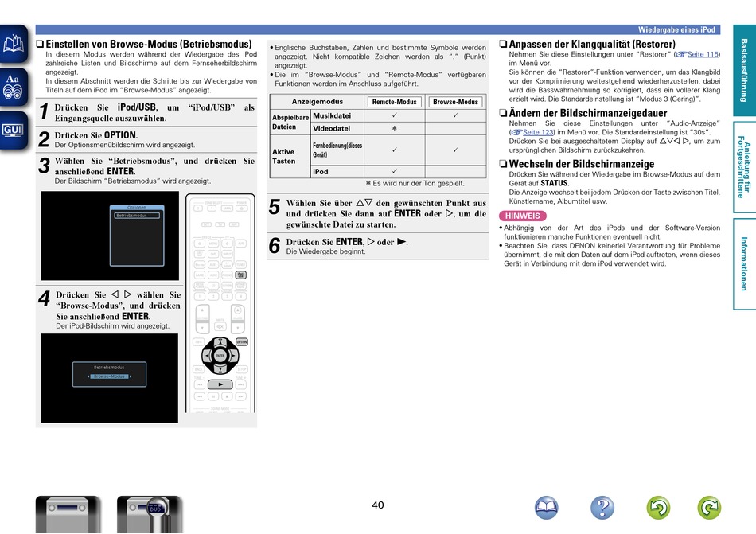Open the blue book contents icon at bottom
The image size is (756, 534).
click(546, 507)
